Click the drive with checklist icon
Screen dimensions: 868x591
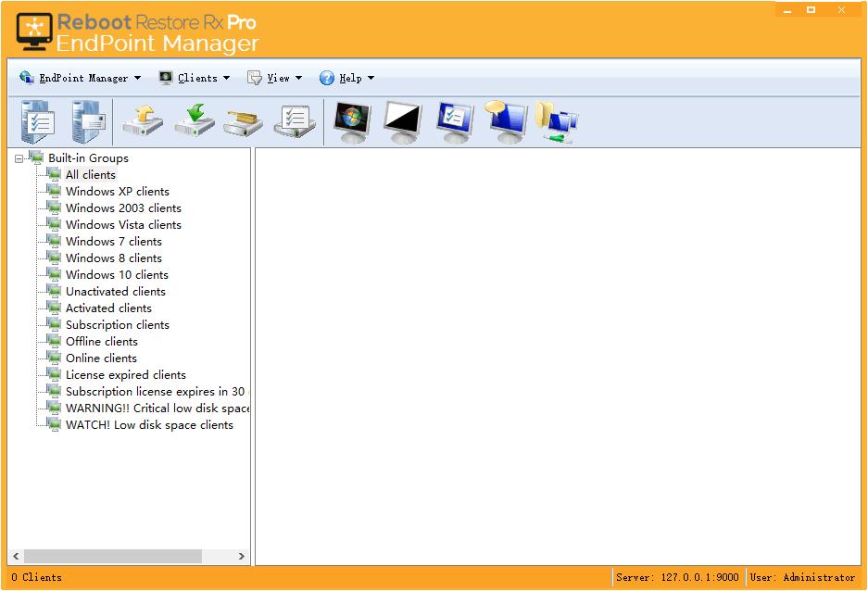(x=296, y=121)
